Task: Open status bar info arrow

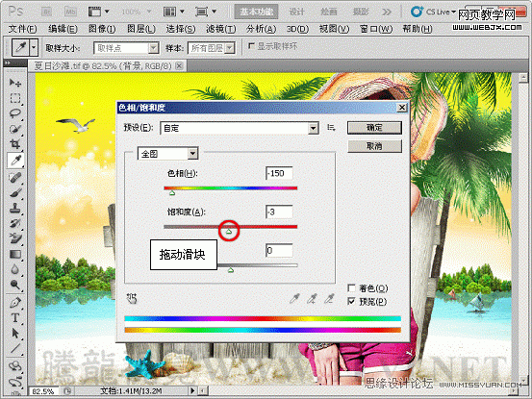Action: (192, 390)
